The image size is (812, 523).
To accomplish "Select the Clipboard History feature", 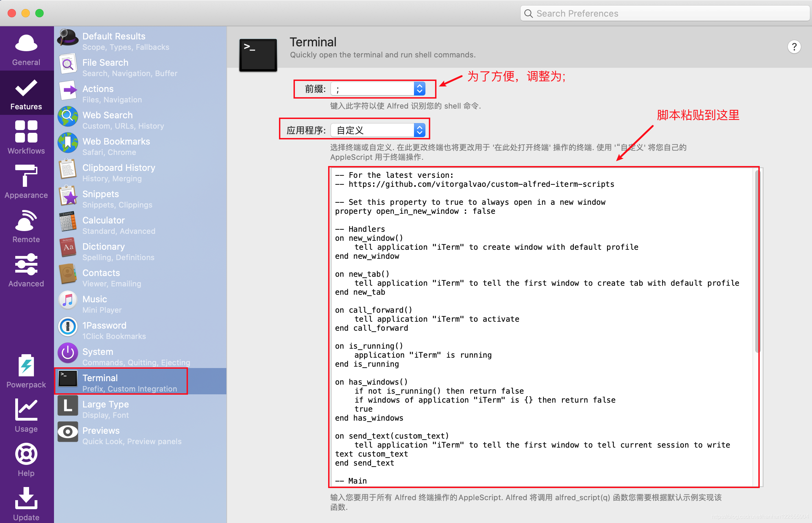I will pyautogui.click(x=119, y=173).
